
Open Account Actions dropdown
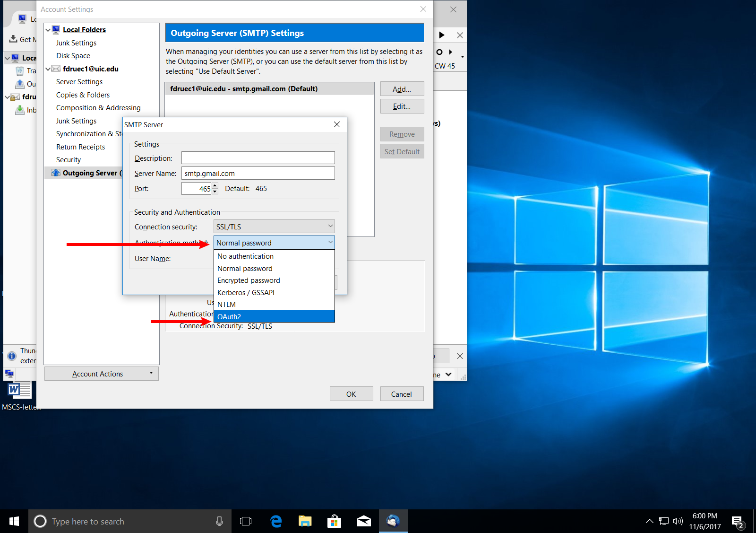(101, 374)
